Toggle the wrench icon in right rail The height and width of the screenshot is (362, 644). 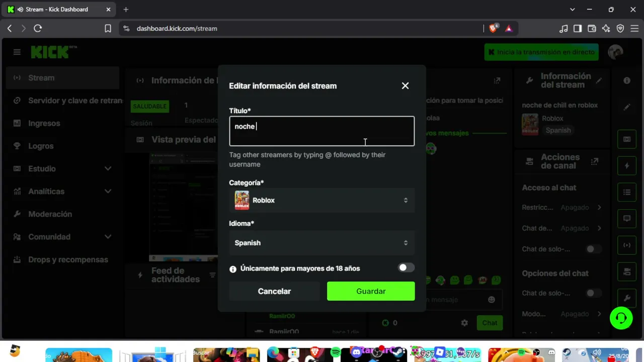(627, 298)
